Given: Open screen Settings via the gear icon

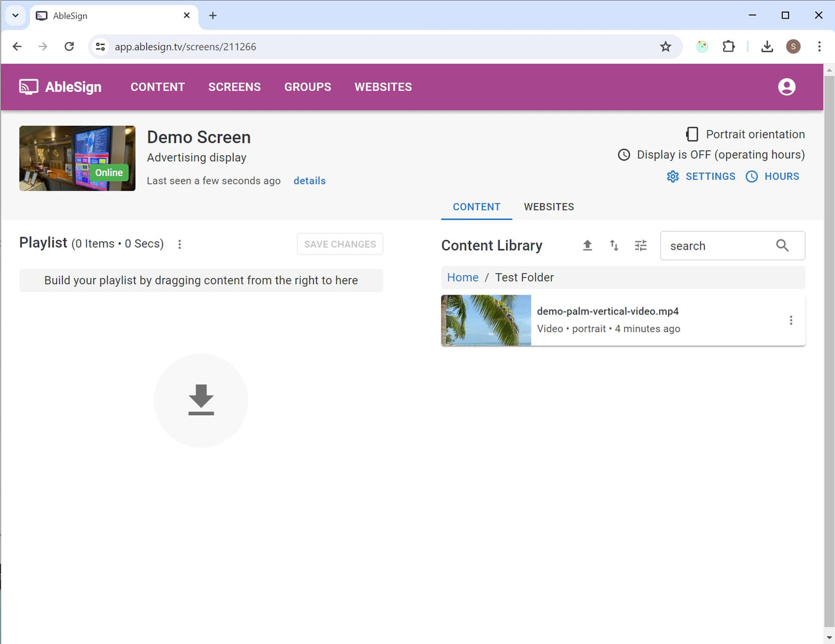Looking at the screenshot, I should point(673,176).
